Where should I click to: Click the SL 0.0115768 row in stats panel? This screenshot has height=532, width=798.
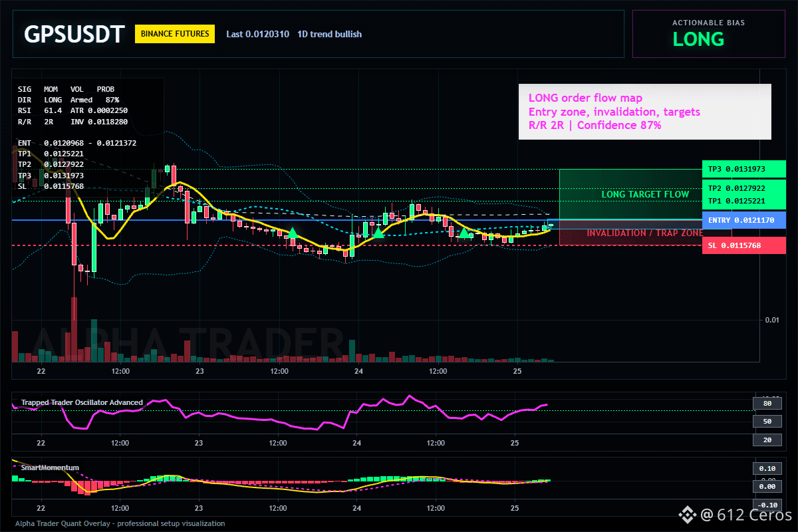pos(51,186)
